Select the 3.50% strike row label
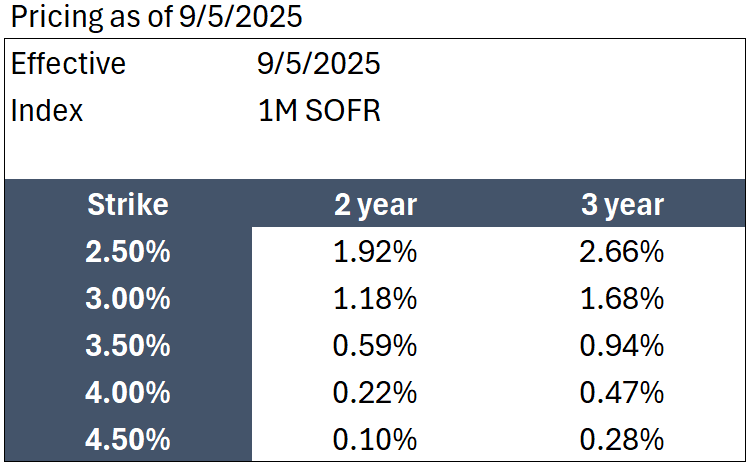The width and height of the screenshot is (748, 465). pyautogui.click(x=128, y=345)
